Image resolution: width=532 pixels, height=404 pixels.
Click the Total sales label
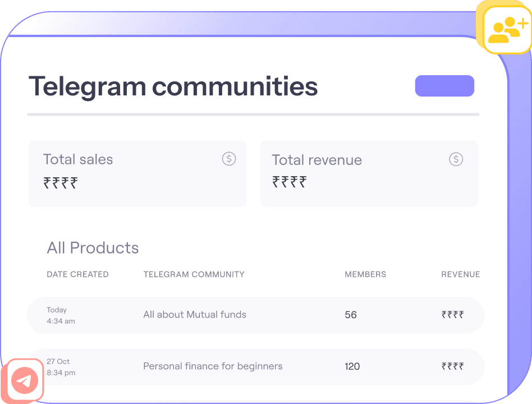[x=78, y=159]
